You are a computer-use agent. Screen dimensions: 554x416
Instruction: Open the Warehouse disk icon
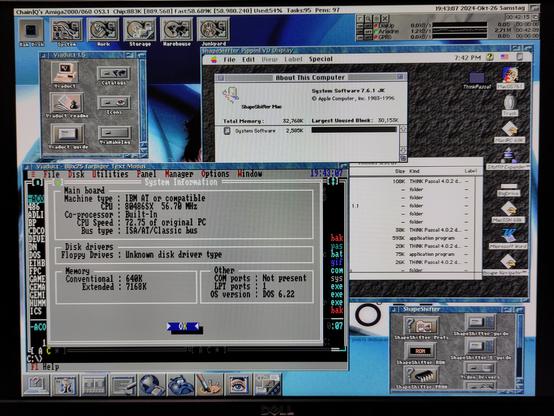pos(177,33)
